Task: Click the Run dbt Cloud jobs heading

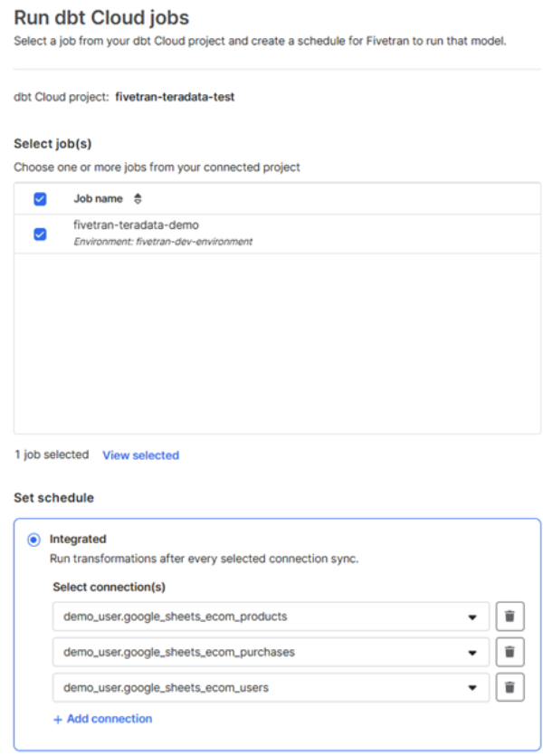Action: (101, 17)
